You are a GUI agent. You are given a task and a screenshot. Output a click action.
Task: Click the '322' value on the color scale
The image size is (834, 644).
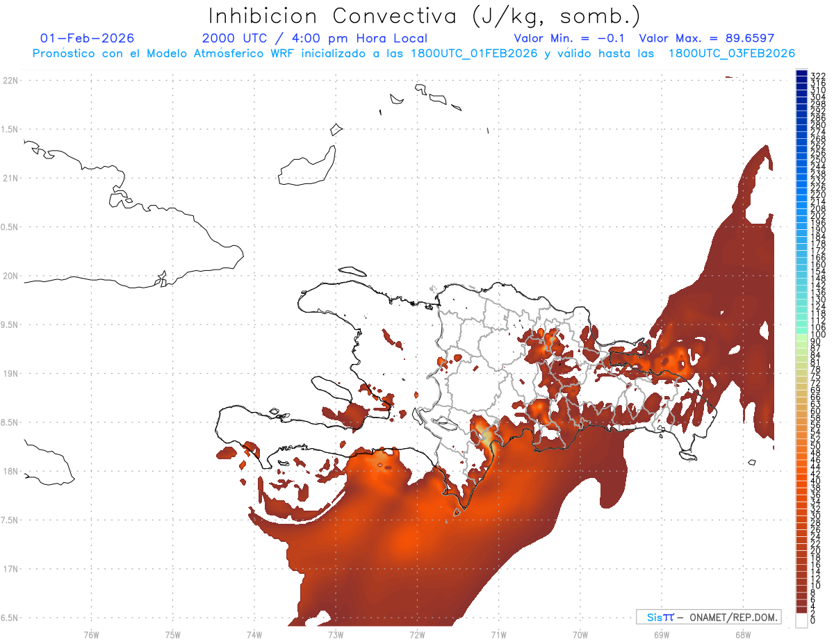(x=818, y=76)
